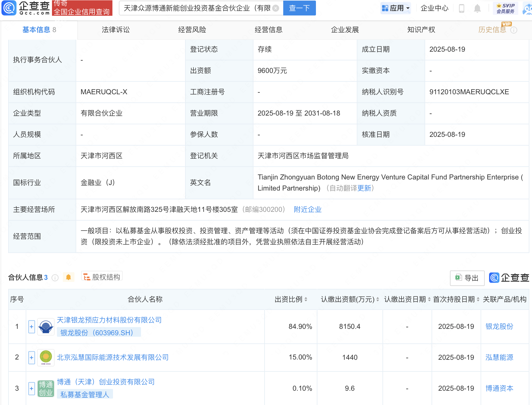Screen dimensions: 532x405
Task: Open SVIP member services
Action: (505, 8)
